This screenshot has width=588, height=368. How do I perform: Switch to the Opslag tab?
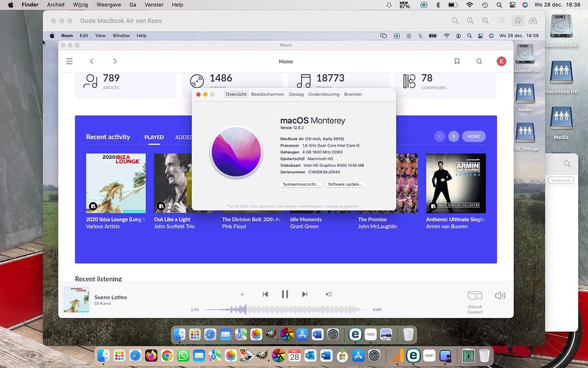coord(296,94)
